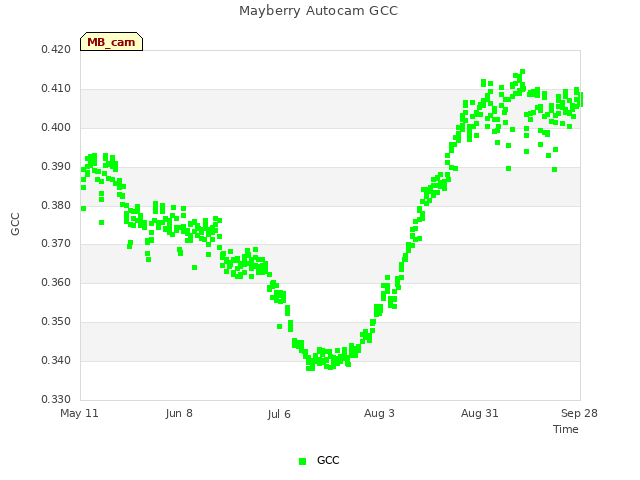Click the 0.380 y-axis value

(56, 205)
